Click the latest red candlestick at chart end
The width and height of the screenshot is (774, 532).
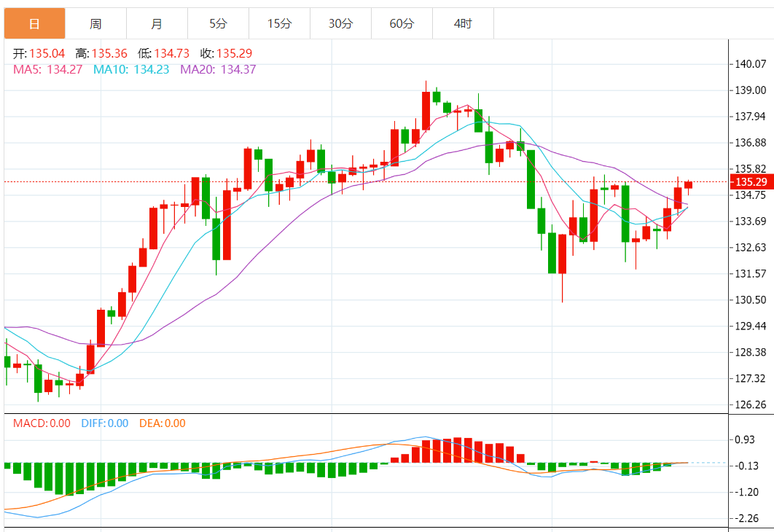[x=688, y=185]
